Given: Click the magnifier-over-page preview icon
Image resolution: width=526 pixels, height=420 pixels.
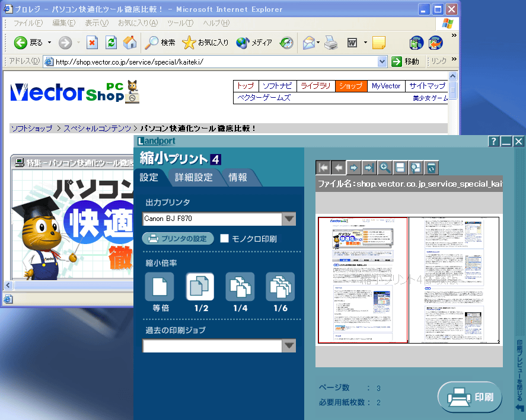Looking at the screenshot, I should pyautogui.click(x=416, y=168).
